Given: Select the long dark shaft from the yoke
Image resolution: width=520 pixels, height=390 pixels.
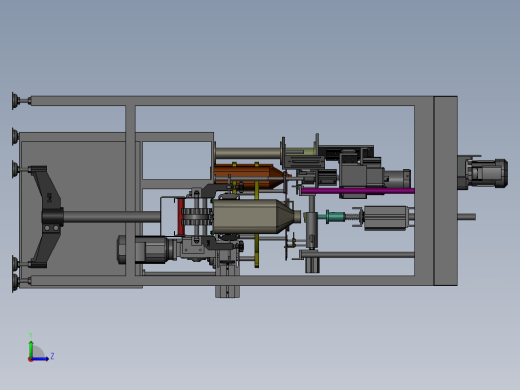Looking at the screenshot, I should [112, 217].
